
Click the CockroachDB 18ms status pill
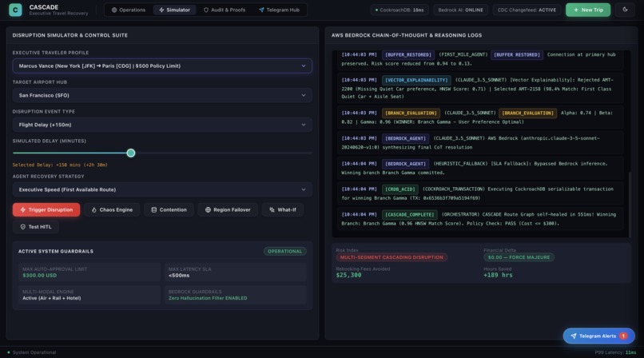(400, 10)
